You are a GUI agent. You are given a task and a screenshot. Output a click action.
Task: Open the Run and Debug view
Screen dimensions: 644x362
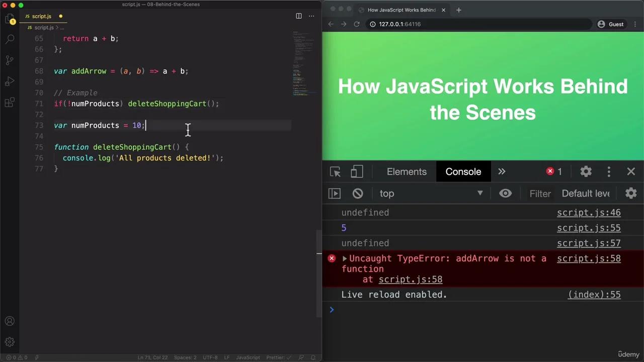tap(10, 80)
